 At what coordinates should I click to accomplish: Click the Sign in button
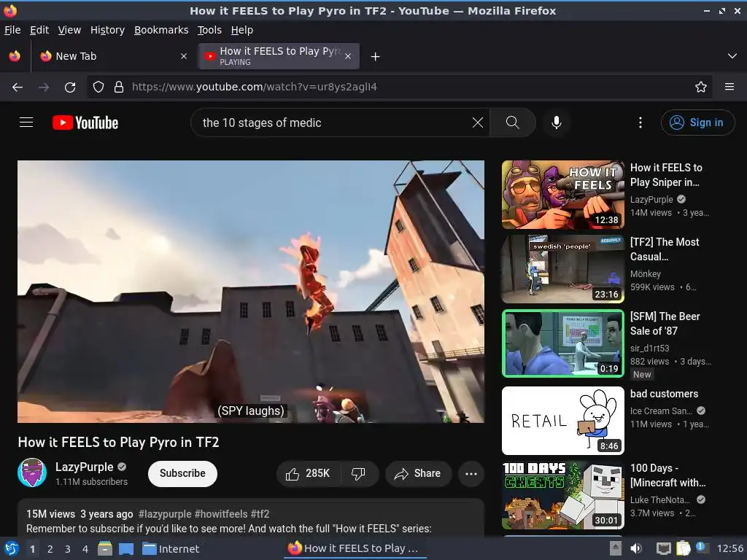pyautogui.click(x=697, y=122)
